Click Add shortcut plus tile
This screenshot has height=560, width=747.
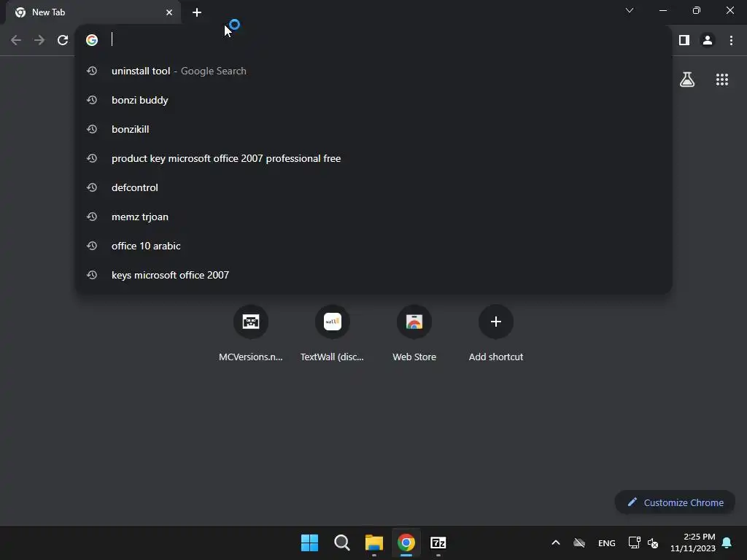496,333
